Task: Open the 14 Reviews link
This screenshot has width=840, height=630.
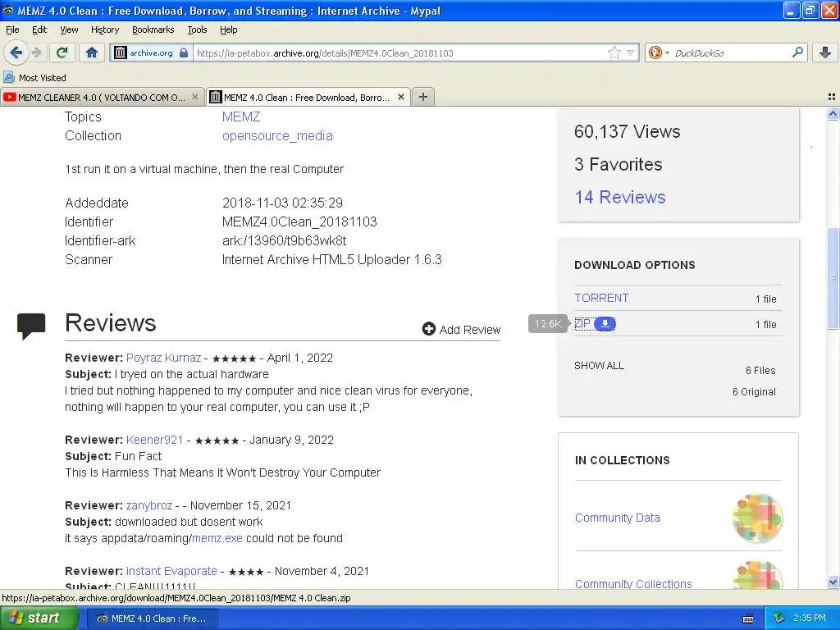Action: pos(620,197)
